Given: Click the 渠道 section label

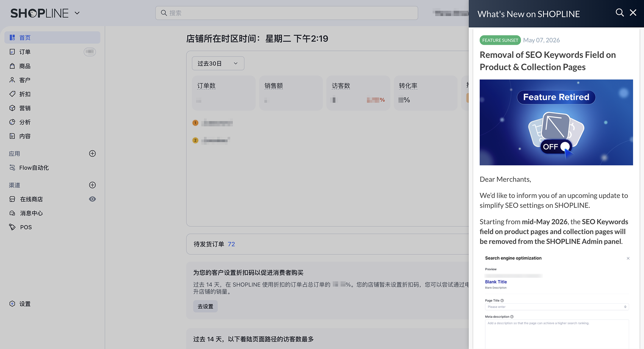Looking at the screenshot, I should (14, 185).
